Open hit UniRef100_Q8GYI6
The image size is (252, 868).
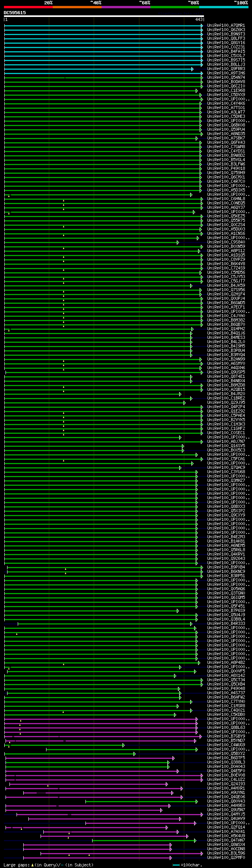(226, 43)
